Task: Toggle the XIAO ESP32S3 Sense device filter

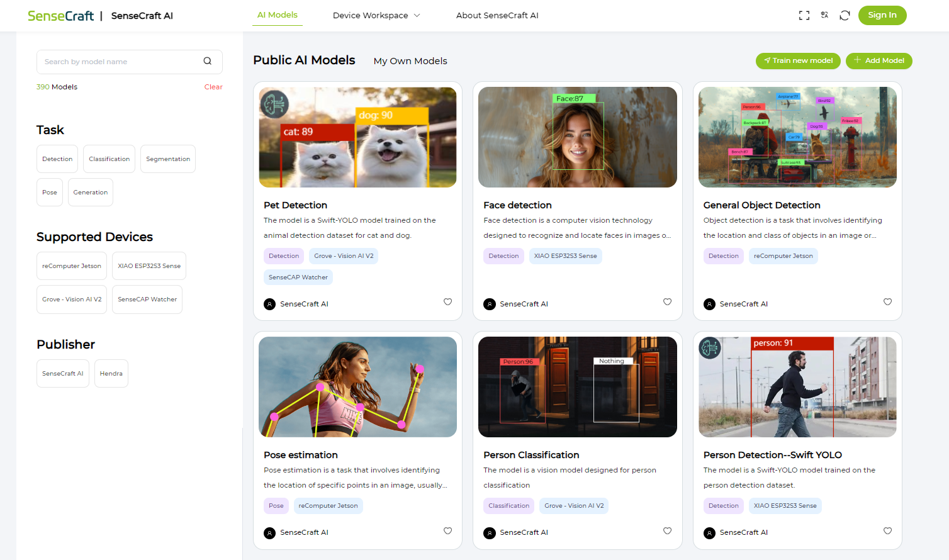Action: (x=149, y=266)
